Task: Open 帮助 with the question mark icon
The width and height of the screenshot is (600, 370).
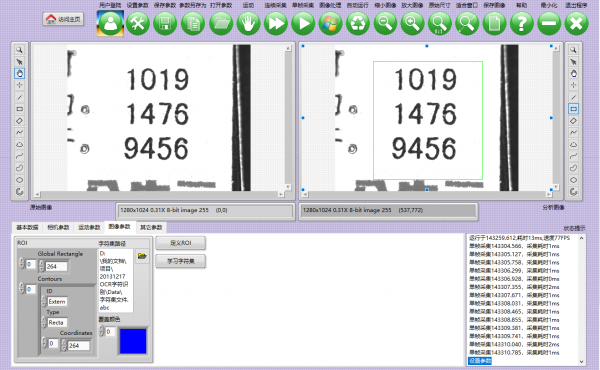Action: (x=522, y=23)
